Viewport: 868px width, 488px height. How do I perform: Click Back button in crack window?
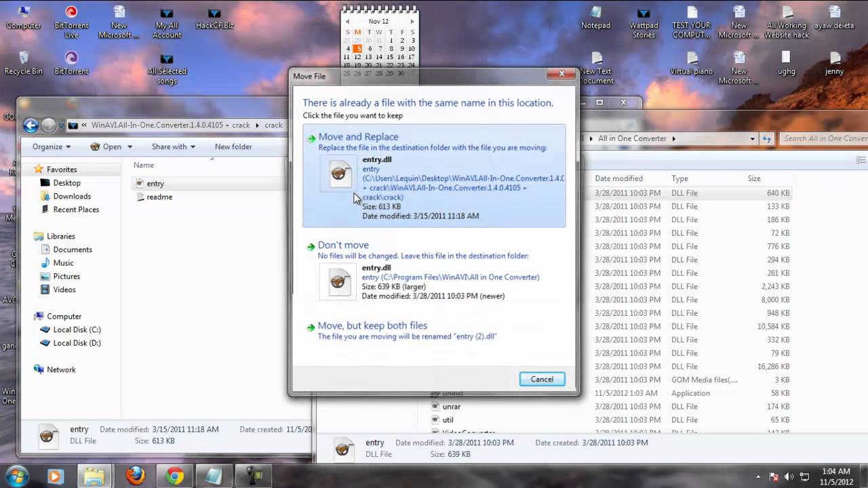click(x=31, y=125)
